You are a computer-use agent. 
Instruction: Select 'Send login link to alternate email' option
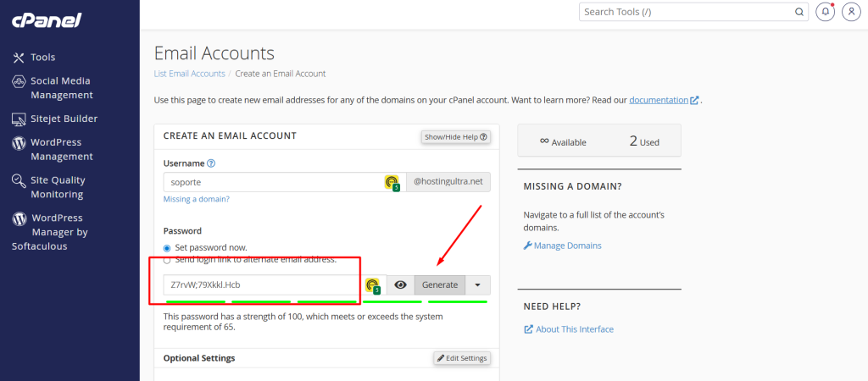click(x=168, y=260)
